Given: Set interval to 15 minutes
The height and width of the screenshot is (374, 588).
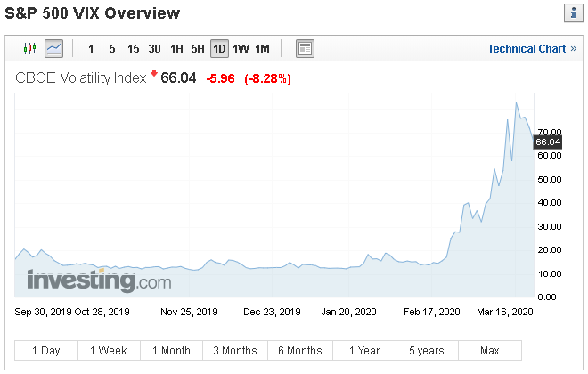Looking at the screenshot, I should click(x=133, y=49).
